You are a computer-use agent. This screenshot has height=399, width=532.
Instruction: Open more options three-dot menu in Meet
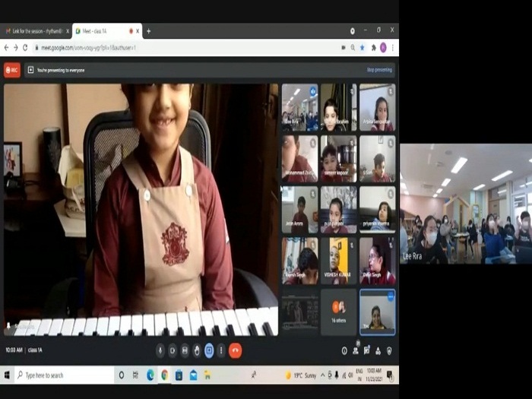(221, 350)
